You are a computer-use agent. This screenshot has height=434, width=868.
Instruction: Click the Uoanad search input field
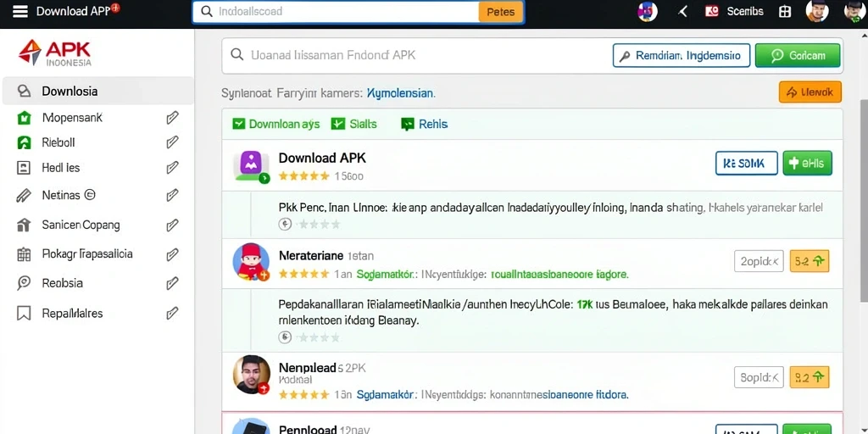tap(415, 55)
